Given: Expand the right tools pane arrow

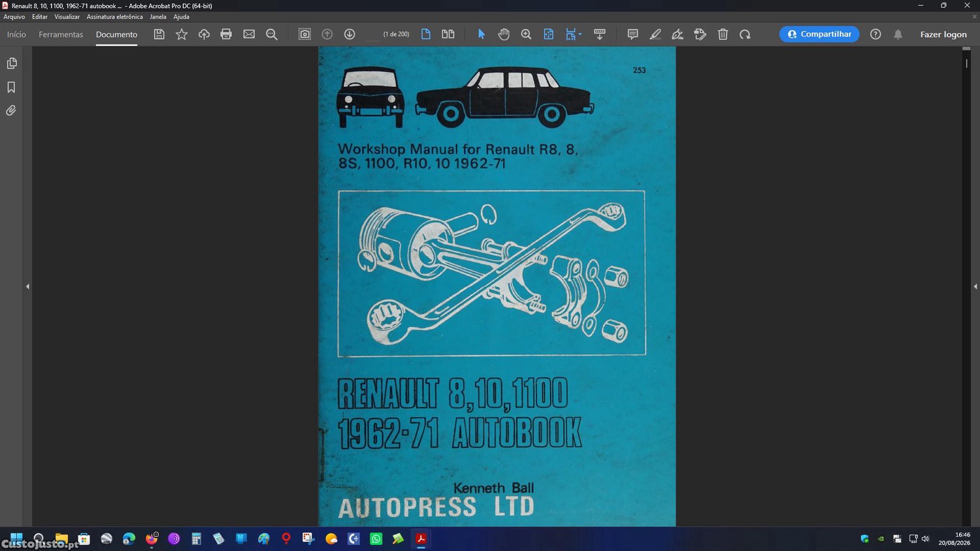Looking at the screenshot, I should (x=975, y=286).
